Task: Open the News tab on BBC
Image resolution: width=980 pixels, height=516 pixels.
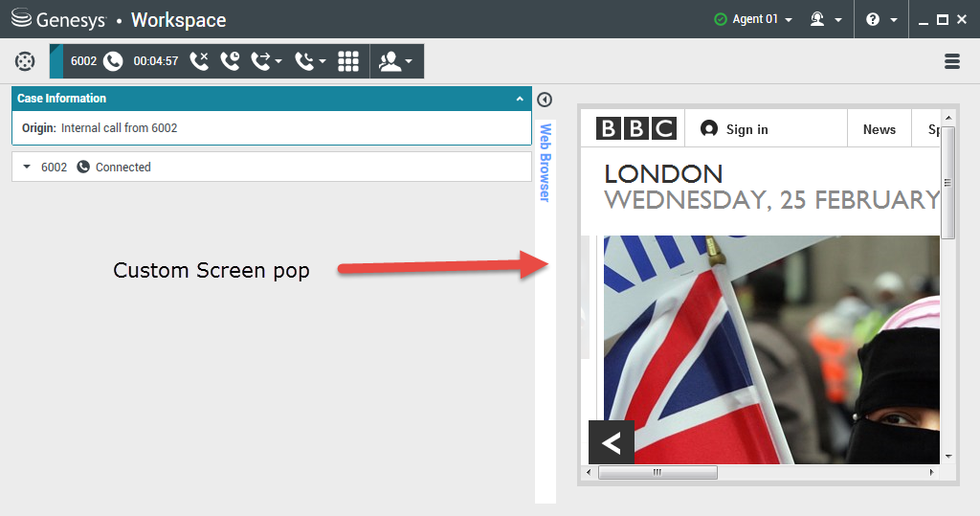Action: [879, 129]
